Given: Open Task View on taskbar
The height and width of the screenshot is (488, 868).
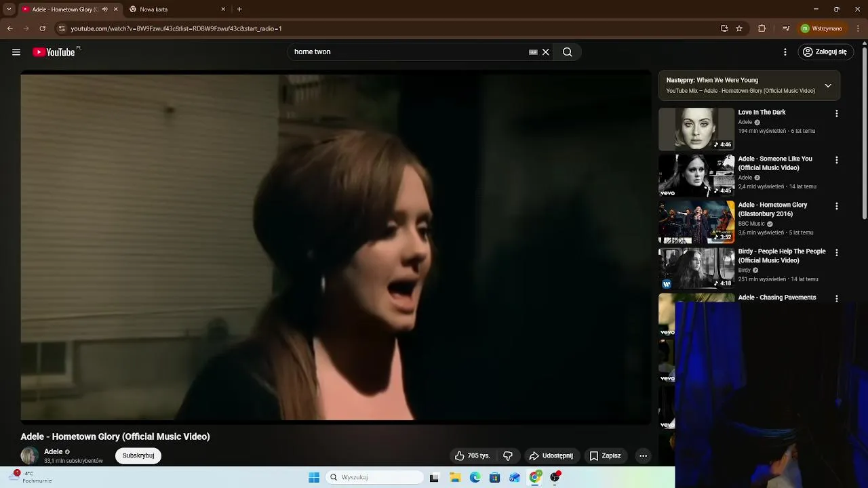Looking at the screenshot, I should pos(434,478).
